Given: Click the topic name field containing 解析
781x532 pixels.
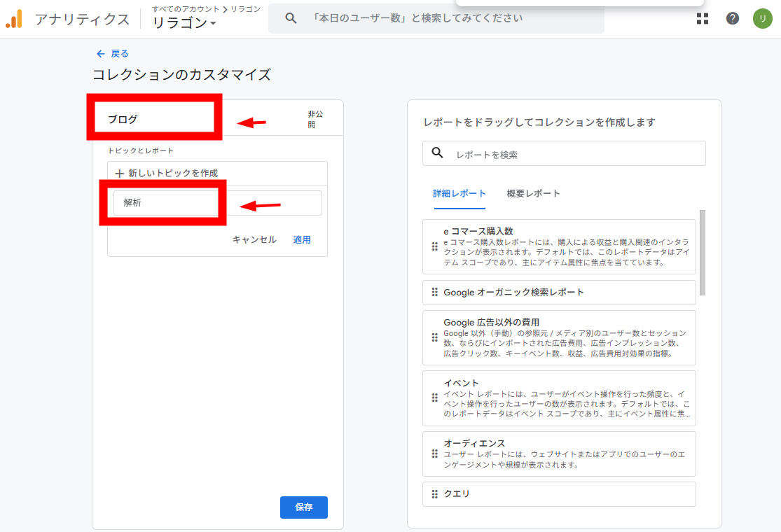Looking at the screenshot, I should (x=217, y=203).
